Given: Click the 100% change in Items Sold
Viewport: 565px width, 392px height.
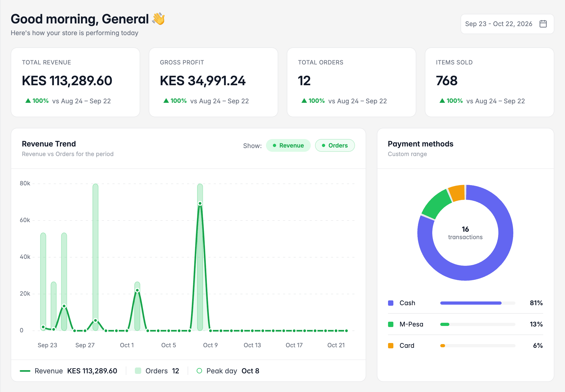Looking at the screenshot, I should pos(455,101).
